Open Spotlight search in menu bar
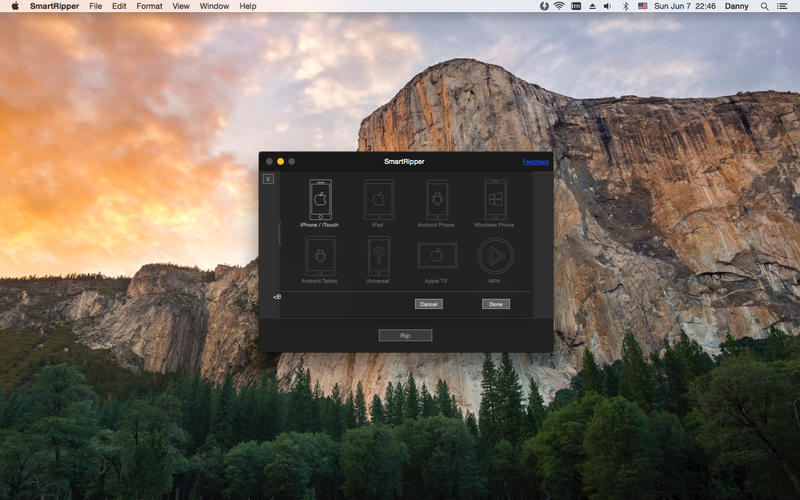800x500 pixels. [765, 6]
